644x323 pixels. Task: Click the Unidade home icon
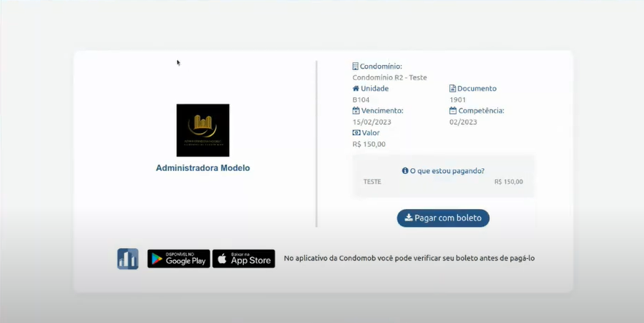pos(356,88)
